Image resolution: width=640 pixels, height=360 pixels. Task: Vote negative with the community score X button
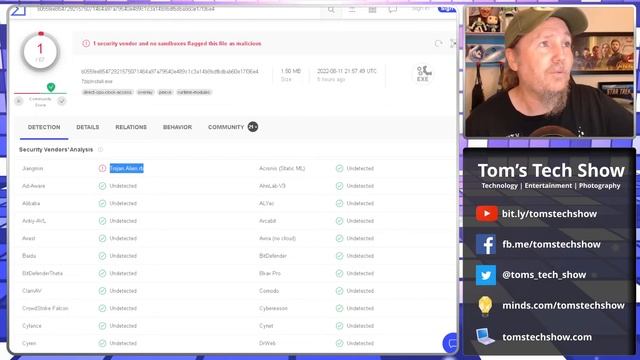(19, 101)
